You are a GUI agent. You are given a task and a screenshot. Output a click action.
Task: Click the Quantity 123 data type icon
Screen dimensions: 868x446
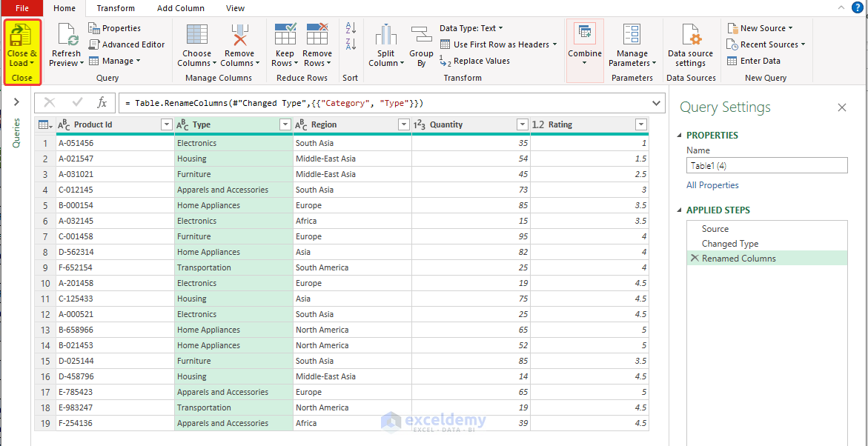[x=420, y=125]
